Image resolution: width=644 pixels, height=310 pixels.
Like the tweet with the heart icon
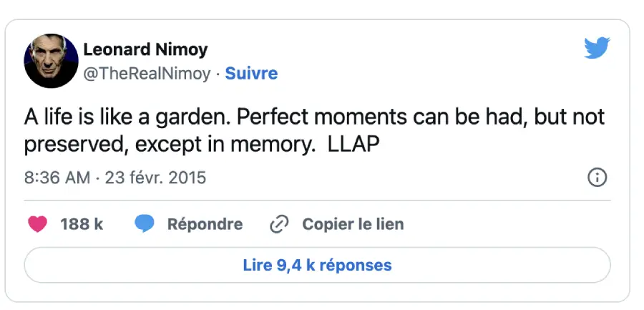[37, 224]
